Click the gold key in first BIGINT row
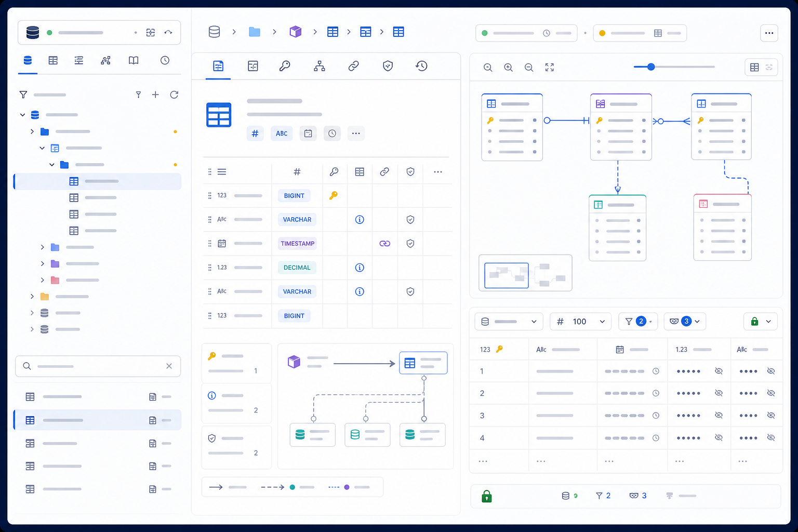The height and width of the screenshot is (532, 798). pos(334,195)
